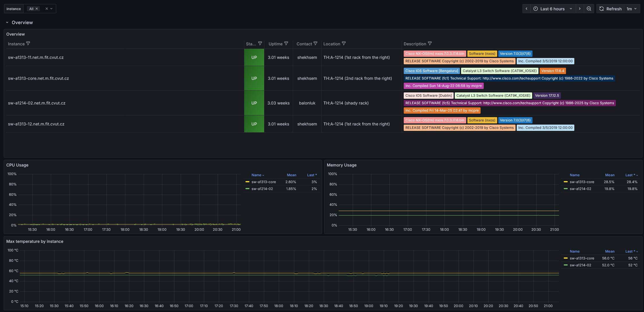Click the filter icon on the Instance column
The height and width of the screenshot is (312, 644).
tap(28, 43)
